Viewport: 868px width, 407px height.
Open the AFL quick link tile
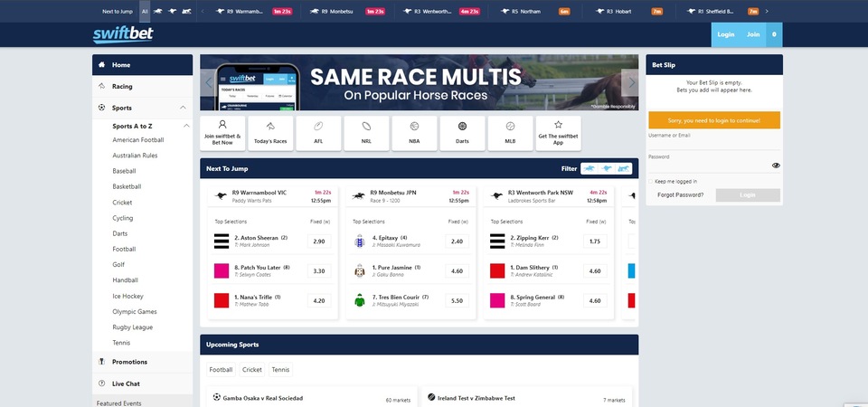click(318, 133)
